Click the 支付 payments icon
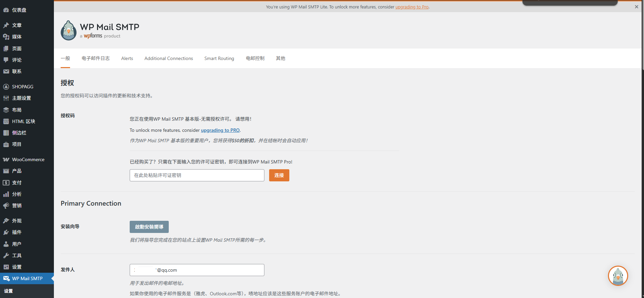The image size is (644, 298). (x=6, y=183)
